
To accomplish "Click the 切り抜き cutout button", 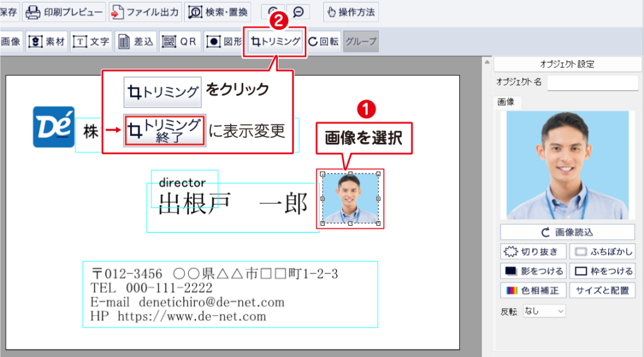I will (x=533, y=251).
